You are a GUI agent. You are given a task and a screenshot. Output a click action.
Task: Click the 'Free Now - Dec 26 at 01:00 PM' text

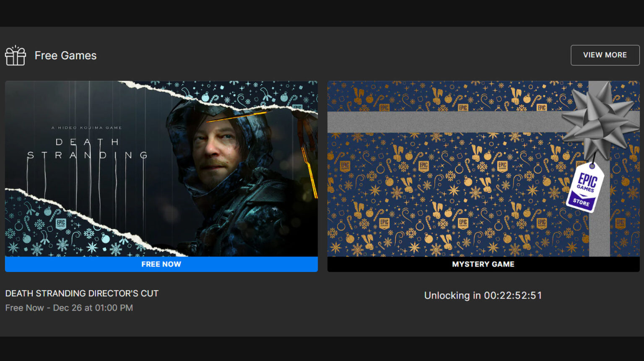(x=69, y=308)
